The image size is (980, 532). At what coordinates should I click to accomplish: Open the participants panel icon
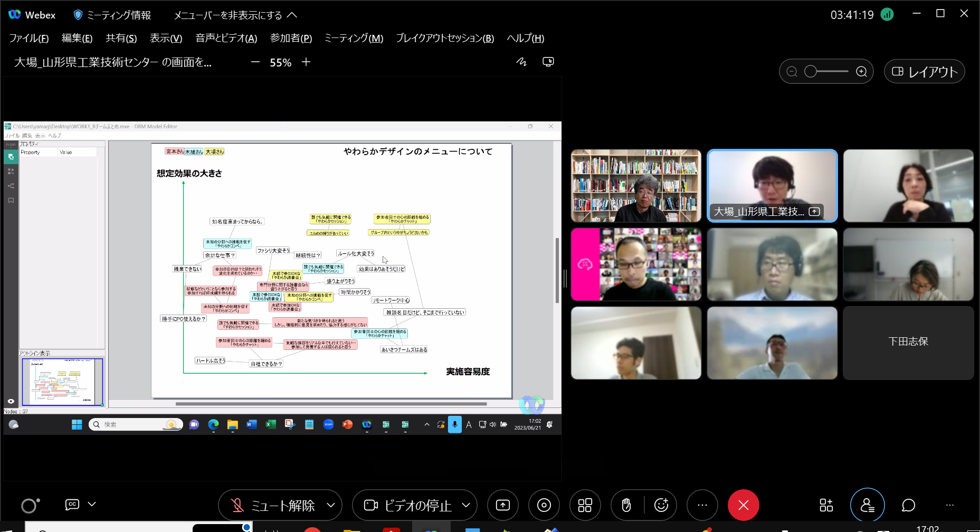[x=867, y=505]
